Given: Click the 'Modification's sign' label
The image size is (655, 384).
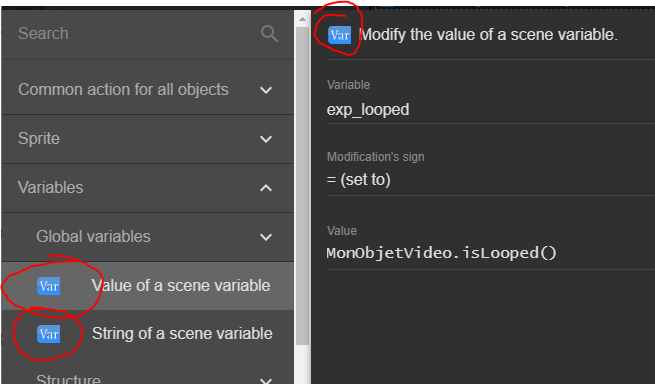Looking at the screenshot, I should coord(376,157).
